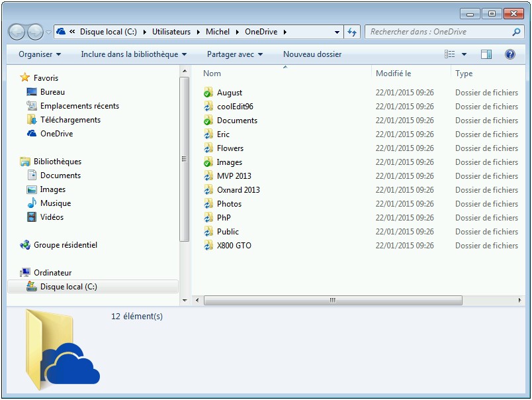The width and height of the screenshot is (532, 400).
Task: Select the OneDrive cloud icon in Favoris
Action: click(32, 134)
